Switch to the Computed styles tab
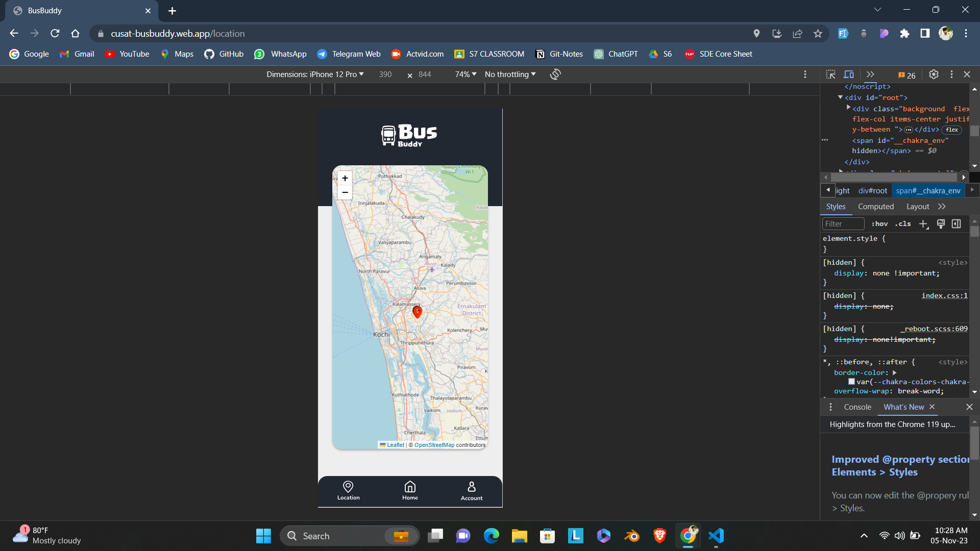Viewport: 980px width, 551px height. (x=875, y=207)
